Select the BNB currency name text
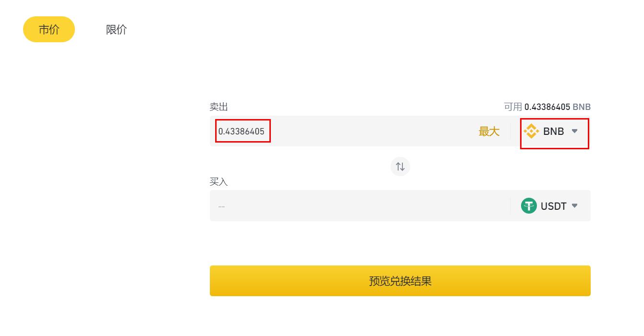644x336 pixels. coord(554,131)
